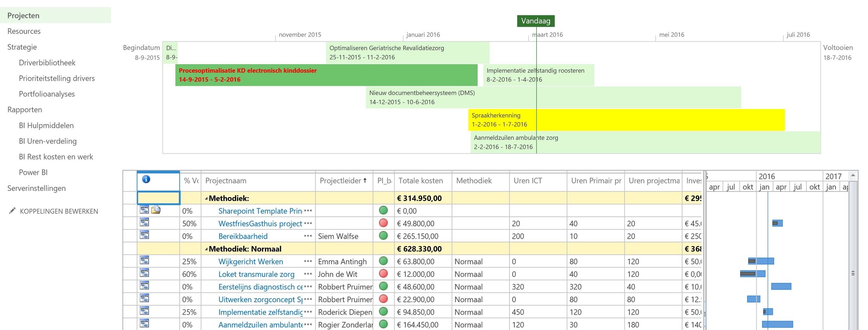Open the ellipsis menu for Wijkgericht Werken
The width and height of the screenshot is (868, 330).
[308, 261]
